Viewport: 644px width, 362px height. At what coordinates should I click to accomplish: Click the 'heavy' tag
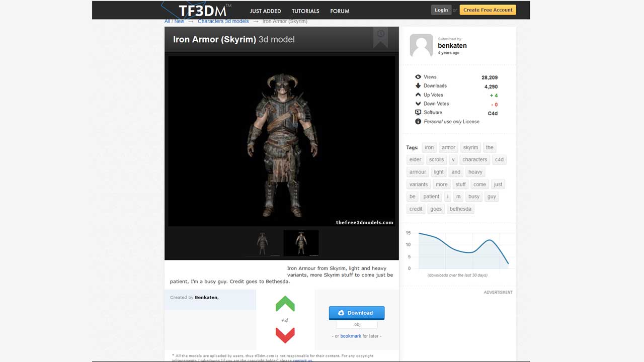point(475,172)
